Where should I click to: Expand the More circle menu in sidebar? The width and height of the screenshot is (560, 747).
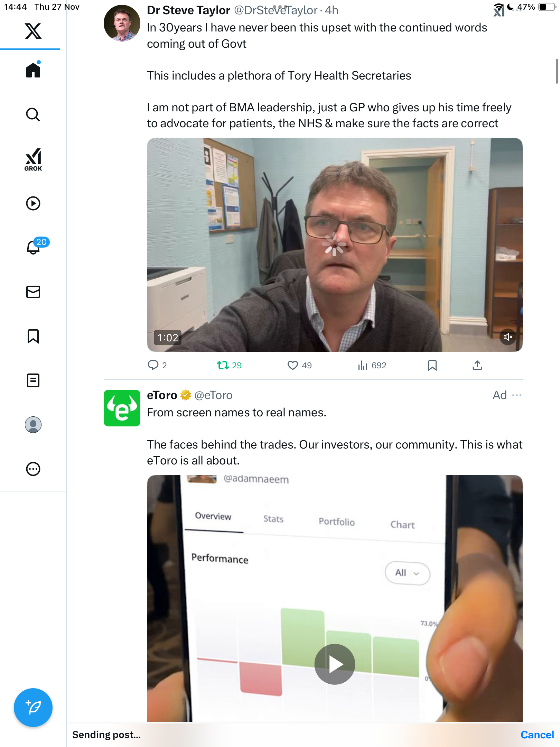click(33, 469)
